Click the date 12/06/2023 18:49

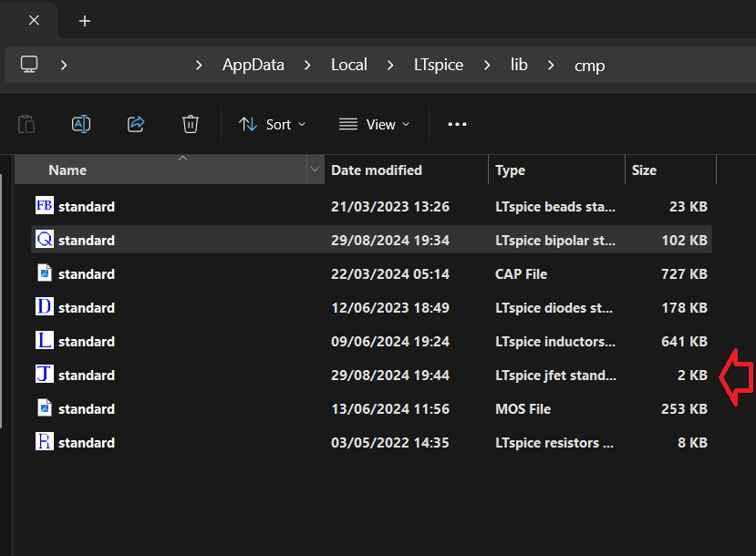(390, 308)
